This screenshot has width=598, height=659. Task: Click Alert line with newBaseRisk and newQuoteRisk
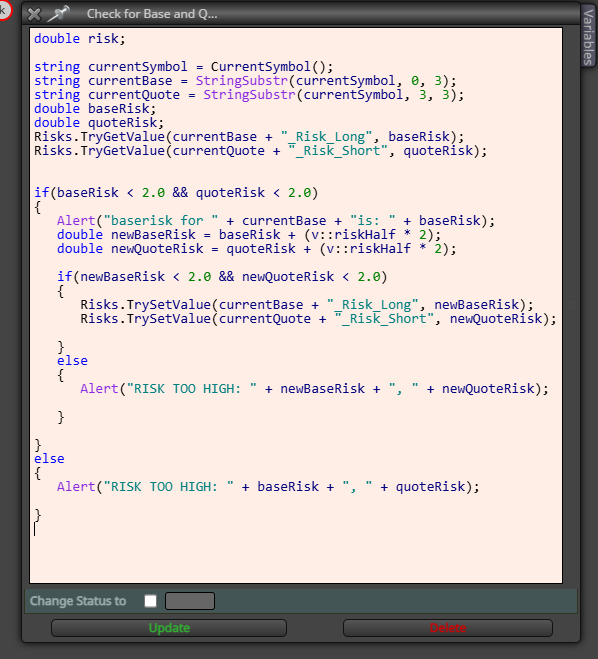pos(314,389)
